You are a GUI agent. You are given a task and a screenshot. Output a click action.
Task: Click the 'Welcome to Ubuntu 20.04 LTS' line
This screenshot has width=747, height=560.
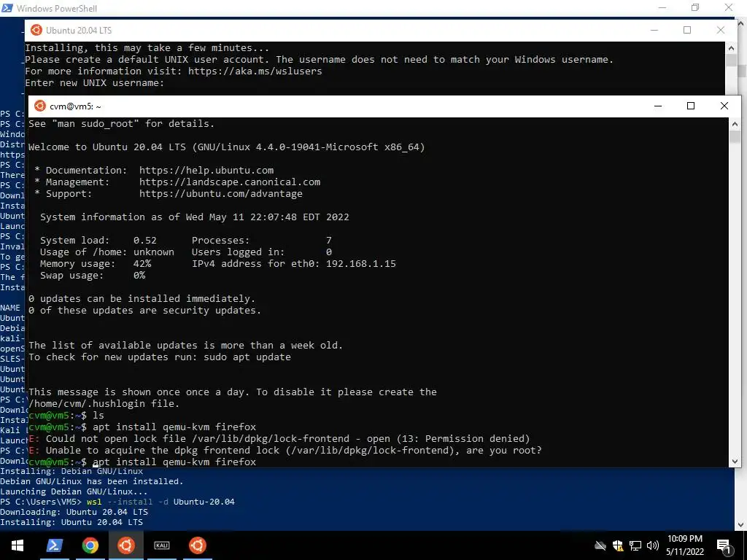(x=226, y=147)
